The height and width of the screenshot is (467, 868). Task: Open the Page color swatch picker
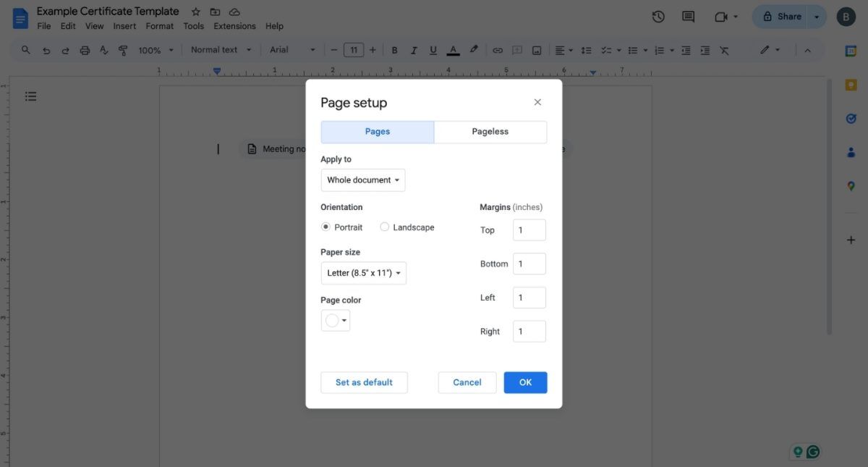pyautogui.click(x=335, y=319)
